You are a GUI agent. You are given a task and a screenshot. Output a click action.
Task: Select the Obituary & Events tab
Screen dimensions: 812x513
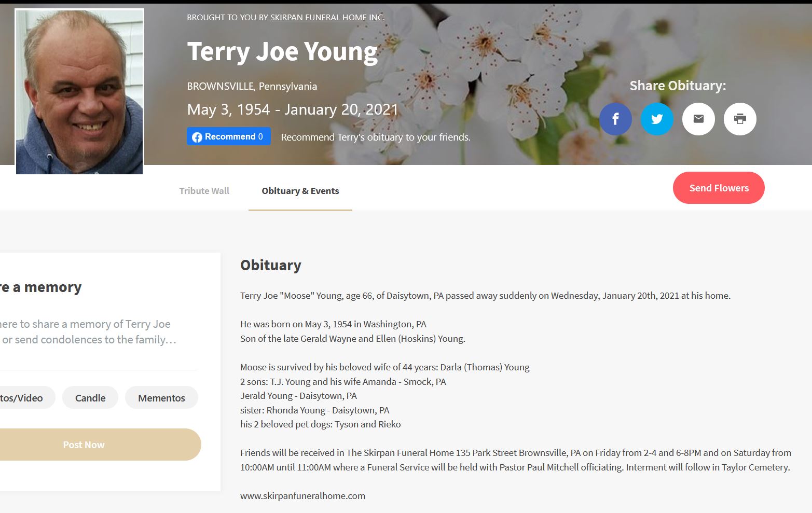coord(300,191)
